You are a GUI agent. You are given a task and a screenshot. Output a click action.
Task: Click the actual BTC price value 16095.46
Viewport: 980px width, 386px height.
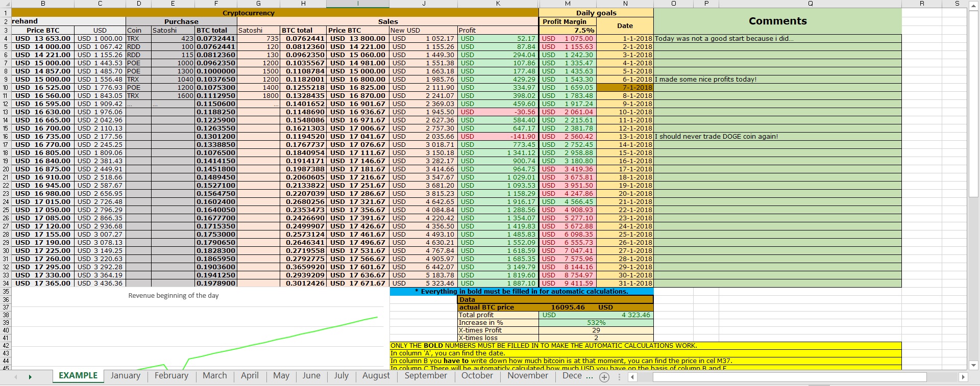568,307
